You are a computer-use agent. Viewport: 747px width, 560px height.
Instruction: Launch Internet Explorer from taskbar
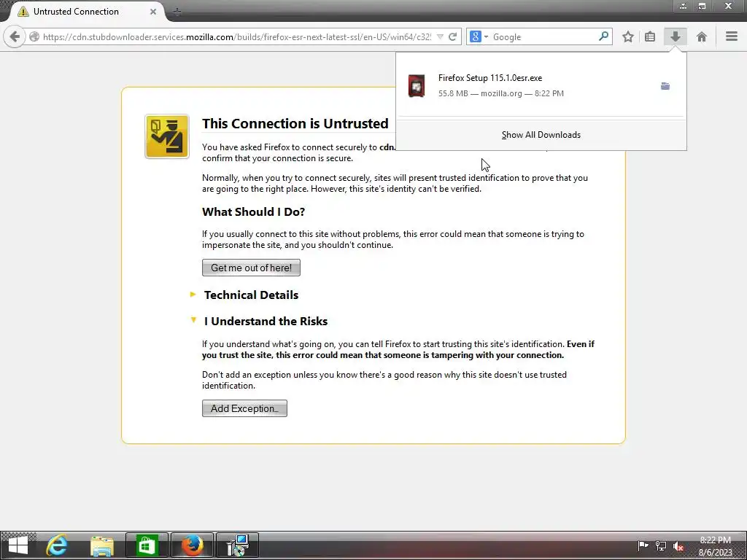click(x=57, y=545)
